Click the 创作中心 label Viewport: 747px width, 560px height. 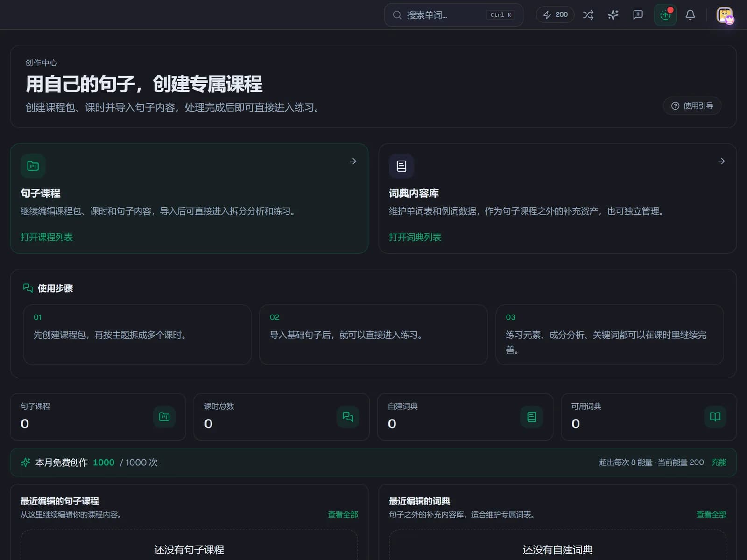41,63
